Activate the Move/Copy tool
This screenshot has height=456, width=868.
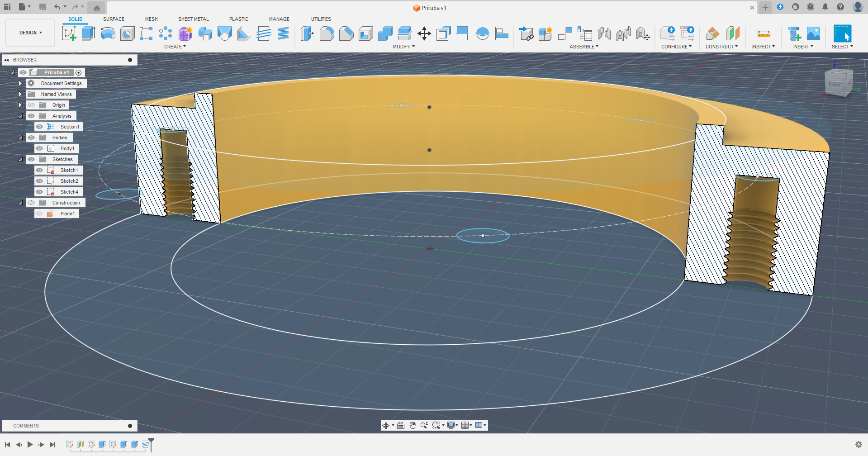point(424,33)
